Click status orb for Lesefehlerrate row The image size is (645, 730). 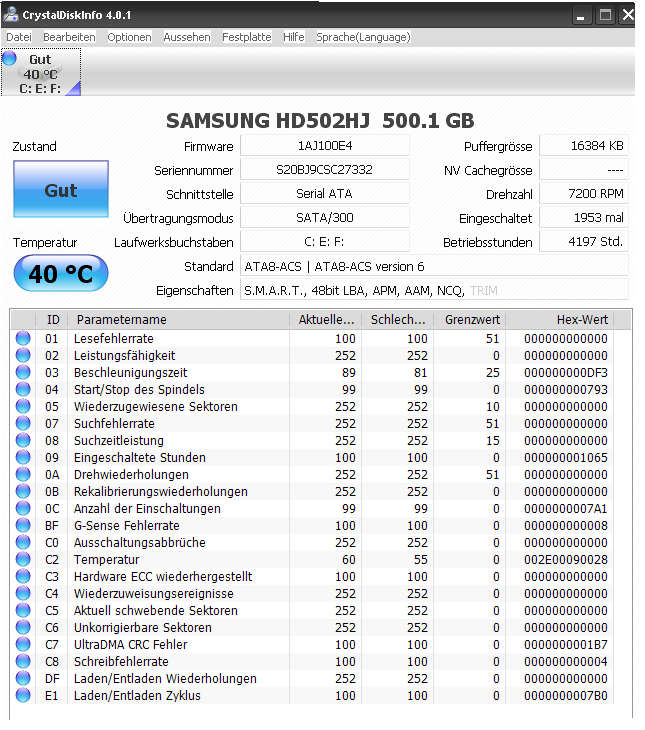pos(23,338)
